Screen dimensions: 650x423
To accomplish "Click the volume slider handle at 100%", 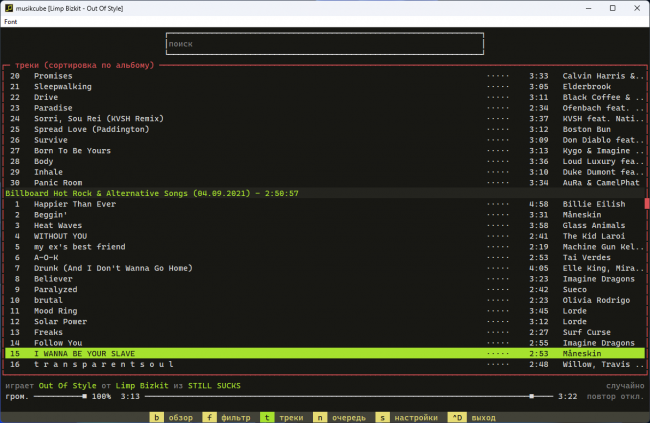I will click(x=85, y=396).
